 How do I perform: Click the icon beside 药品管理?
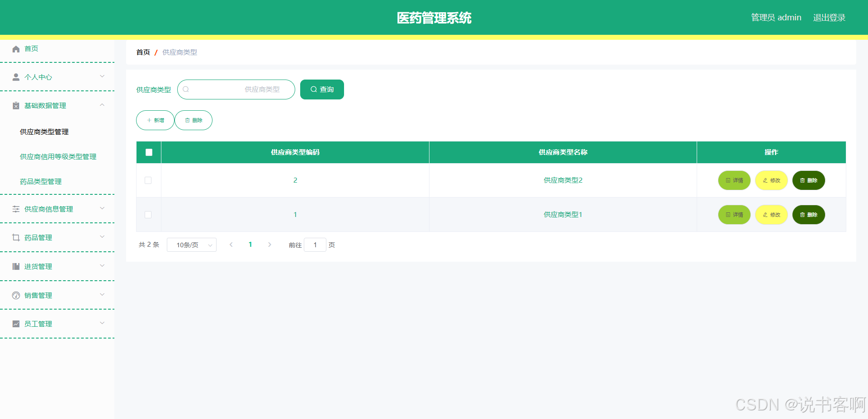point(16,237)
